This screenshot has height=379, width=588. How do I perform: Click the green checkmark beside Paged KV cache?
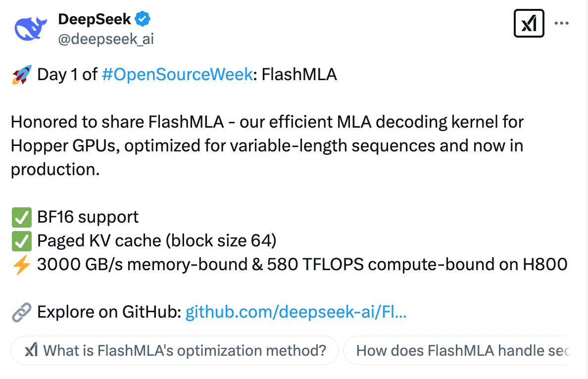click(x=21, y=241)
